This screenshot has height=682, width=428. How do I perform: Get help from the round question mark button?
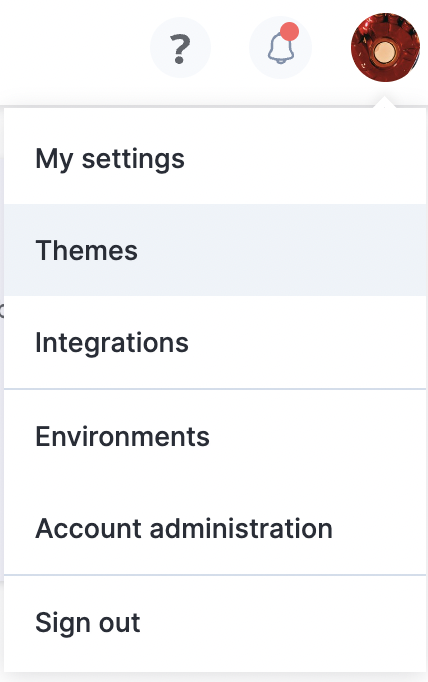181,48
